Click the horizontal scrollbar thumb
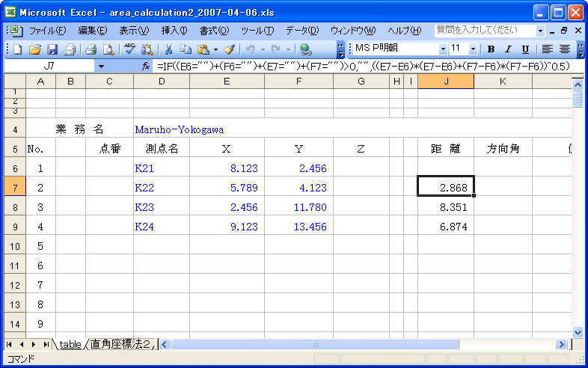The image size is (588, 368). [x=315, y=344]
